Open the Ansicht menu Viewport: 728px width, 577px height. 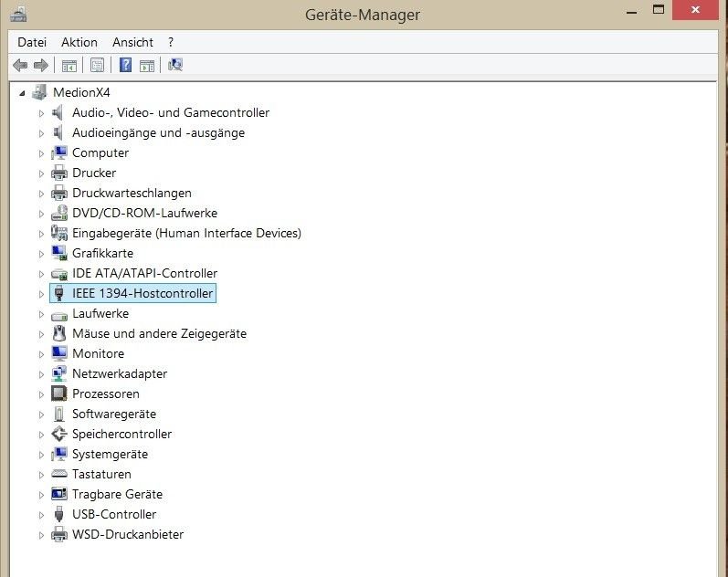pyautogui.click(x=132, y=42)
